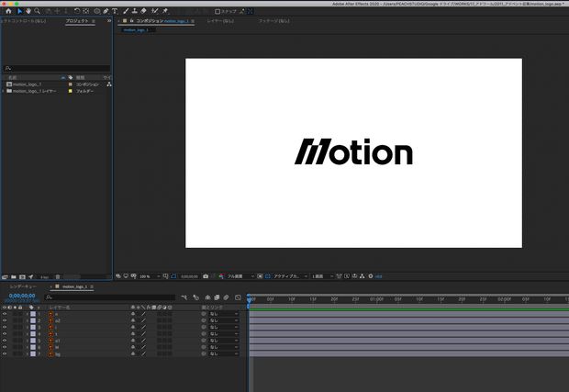
Task: Select the Roto Brush tool
Action: 155,11
